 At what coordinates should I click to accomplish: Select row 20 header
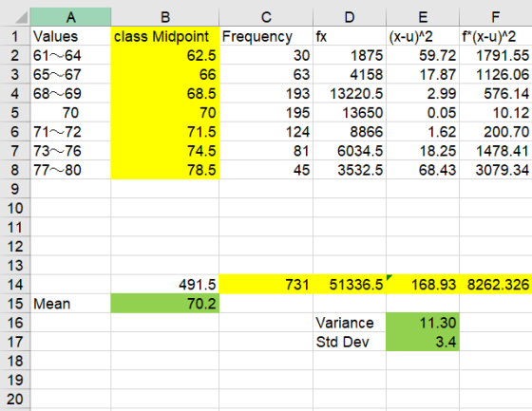coord(15,399)
